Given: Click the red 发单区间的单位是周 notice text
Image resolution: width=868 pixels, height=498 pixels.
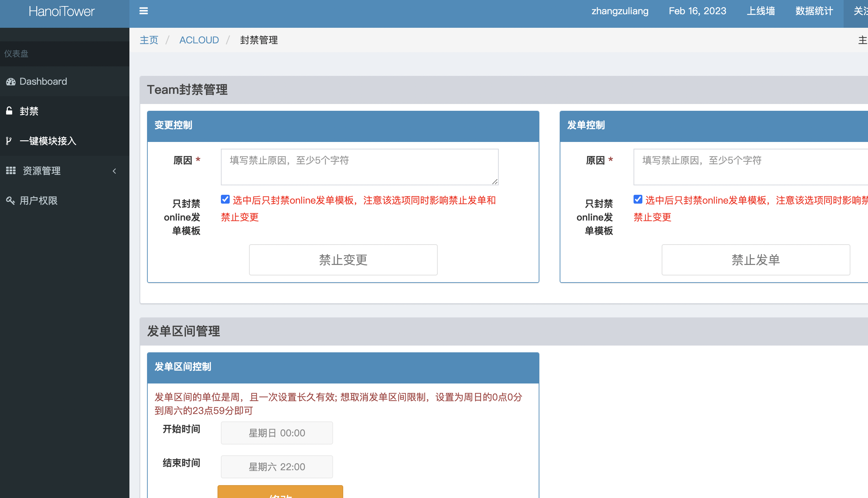Looking at the screenshot, I should (x=338, y=403).
